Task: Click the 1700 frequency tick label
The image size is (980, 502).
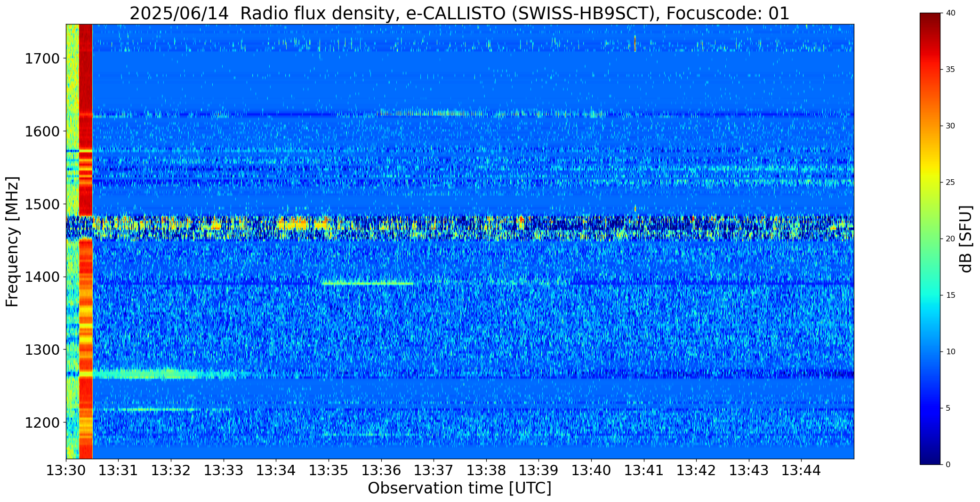Action: 42,59
